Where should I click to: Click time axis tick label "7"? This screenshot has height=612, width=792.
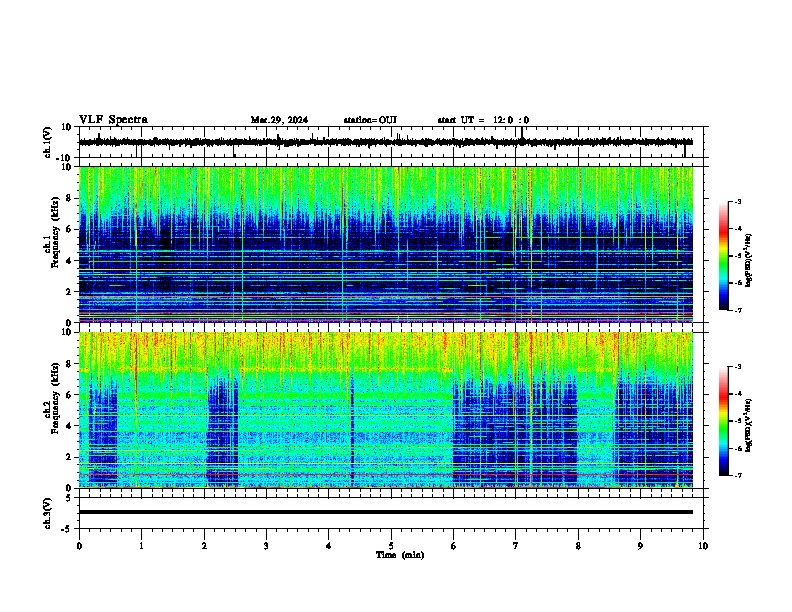(x=516, y=546)
